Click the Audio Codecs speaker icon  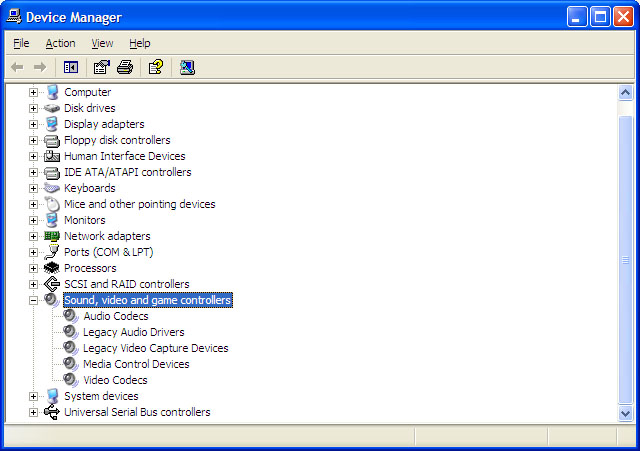(x=71, y=316)
